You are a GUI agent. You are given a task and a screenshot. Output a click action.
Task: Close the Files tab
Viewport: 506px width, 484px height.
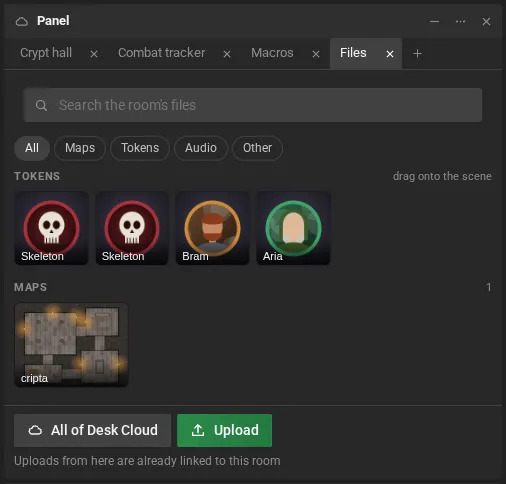coord(390,54)
